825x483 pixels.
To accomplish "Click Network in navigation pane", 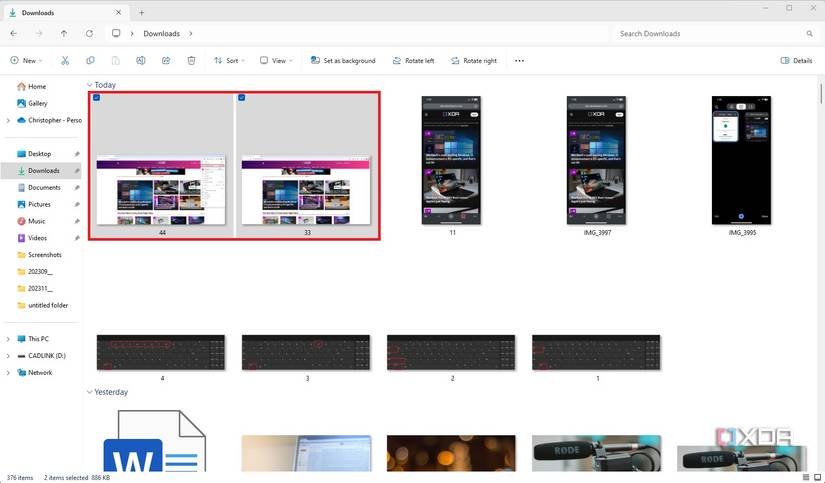I will (x=41, y=373).
